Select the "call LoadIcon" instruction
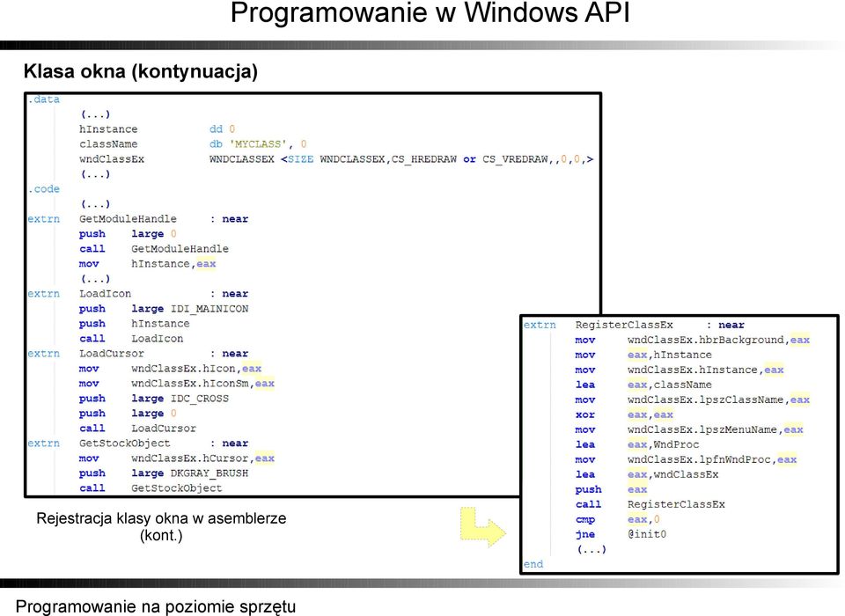Screen dimensions: 845x616 coord(131,339)
